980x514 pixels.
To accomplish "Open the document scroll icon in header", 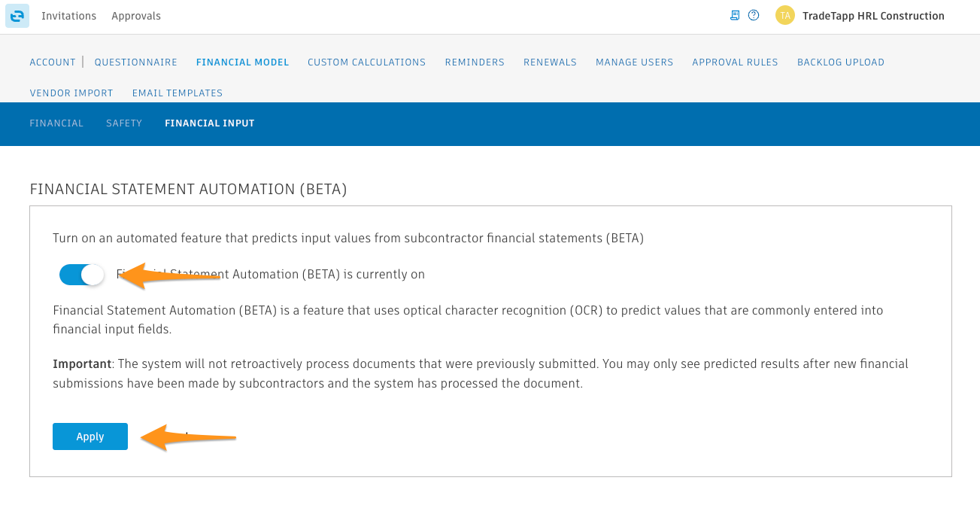I will point(735,16).
